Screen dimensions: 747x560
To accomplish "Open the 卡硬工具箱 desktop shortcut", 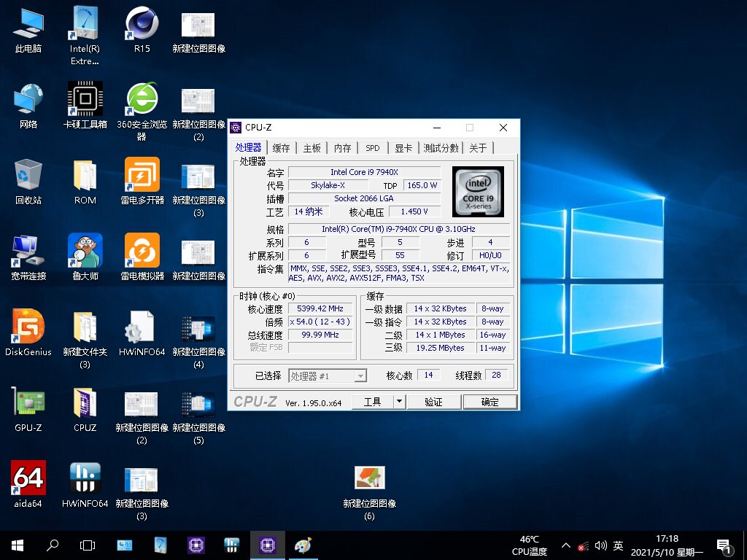I will pos(85,106).
